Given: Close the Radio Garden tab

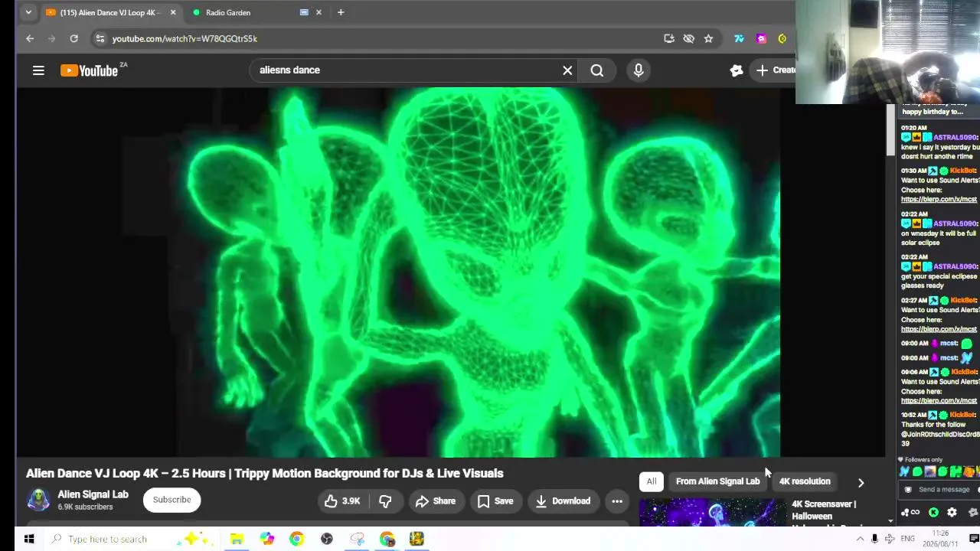Looking at the screenshot, I should click(318, 12).
